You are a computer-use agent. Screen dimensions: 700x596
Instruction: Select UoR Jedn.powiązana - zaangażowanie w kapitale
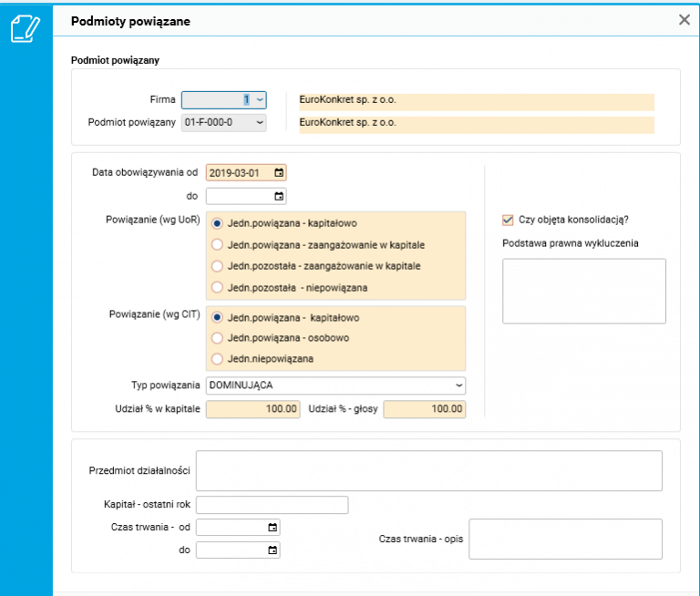click(217, 244)
